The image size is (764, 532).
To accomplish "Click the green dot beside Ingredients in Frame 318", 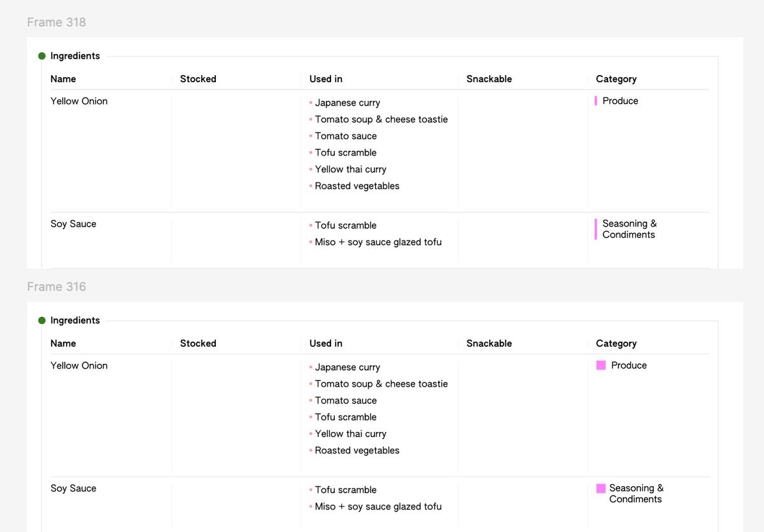I will pyautogui.click(x=42, y=56).
